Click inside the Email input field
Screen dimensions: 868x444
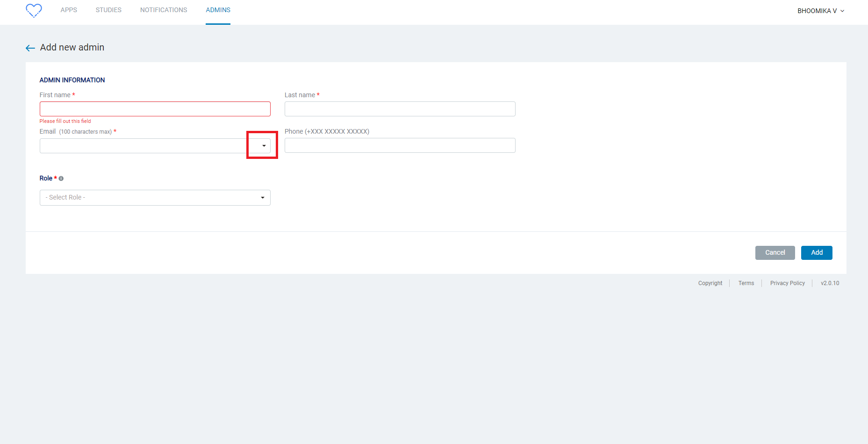tap(140, 145)
